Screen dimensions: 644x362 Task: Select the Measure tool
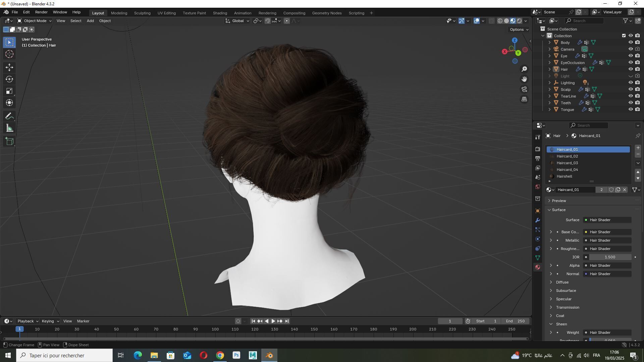coord(9,128)
